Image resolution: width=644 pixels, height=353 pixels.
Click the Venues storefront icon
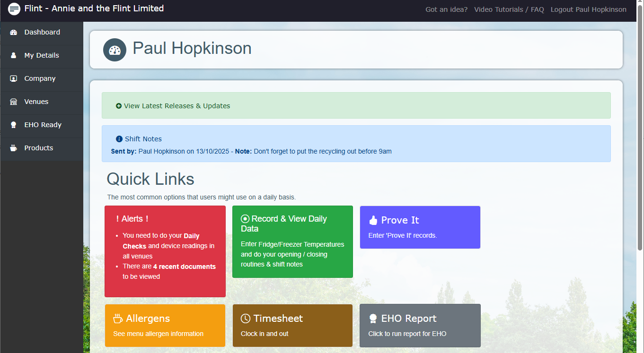click(14, 102)
